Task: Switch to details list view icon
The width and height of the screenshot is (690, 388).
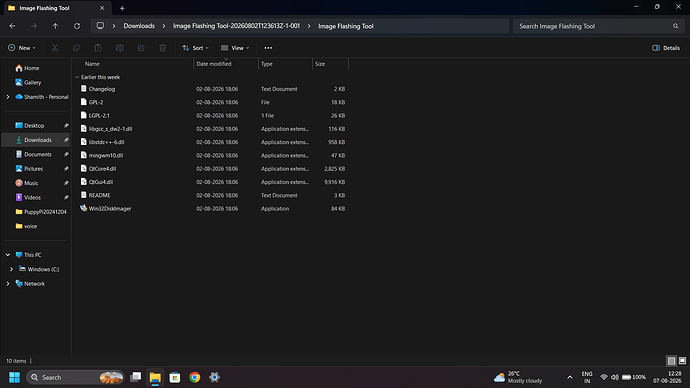Action: pos(671,361)
